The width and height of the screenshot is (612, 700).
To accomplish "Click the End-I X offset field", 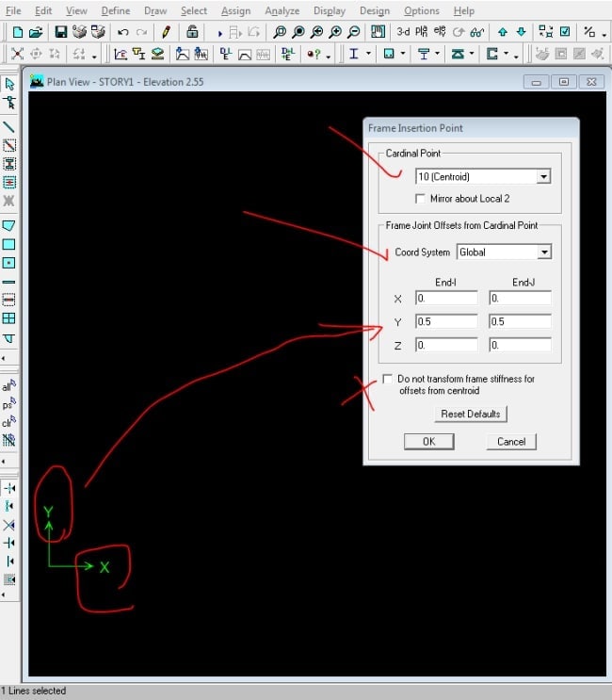I will [x=446, y=299].
